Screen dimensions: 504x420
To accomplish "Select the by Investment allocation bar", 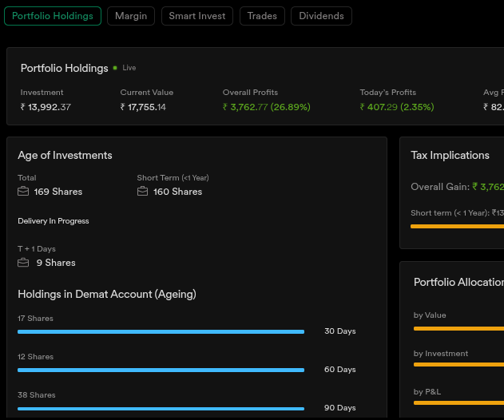I will 458,365.
